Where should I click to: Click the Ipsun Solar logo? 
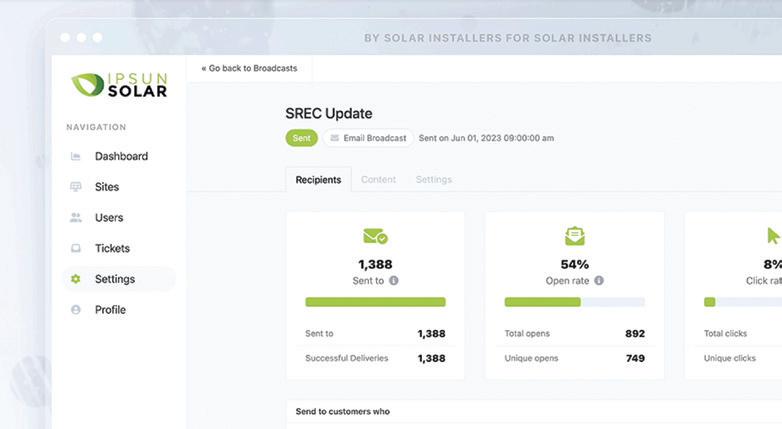pyautogui.click(x=119, y=85)
